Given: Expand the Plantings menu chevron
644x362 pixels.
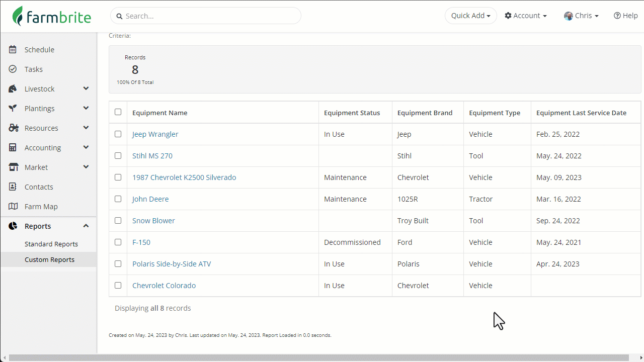Looking at the screenshot, I should [86, 108].
